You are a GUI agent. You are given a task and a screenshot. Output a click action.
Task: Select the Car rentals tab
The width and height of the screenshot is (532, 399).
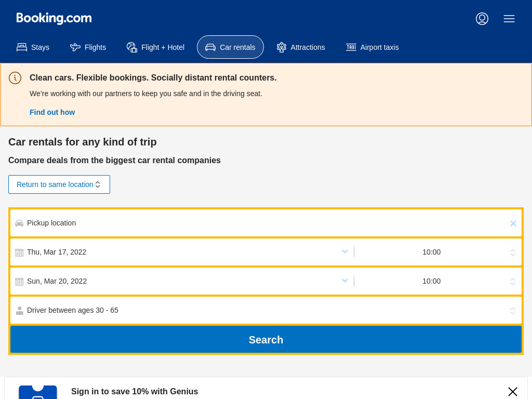(x=230, y=47)
